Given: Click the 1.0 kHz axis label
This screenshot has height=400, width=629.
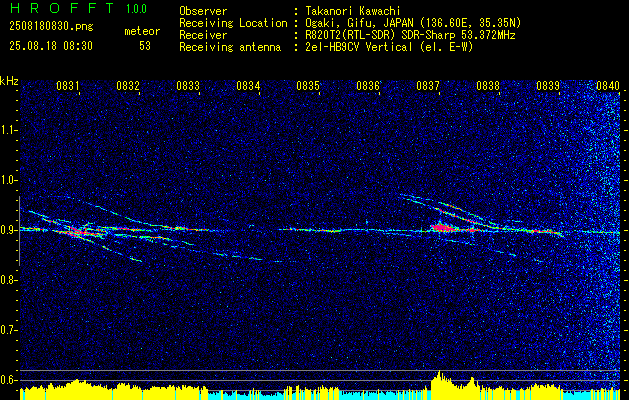Looking at the screenshot, I should 8,180.
